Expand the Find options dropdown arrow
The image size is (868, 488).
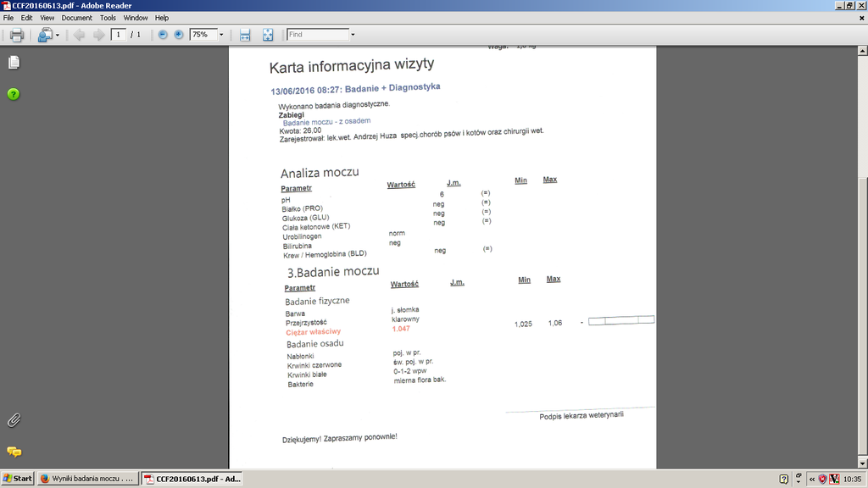[353, 35]
